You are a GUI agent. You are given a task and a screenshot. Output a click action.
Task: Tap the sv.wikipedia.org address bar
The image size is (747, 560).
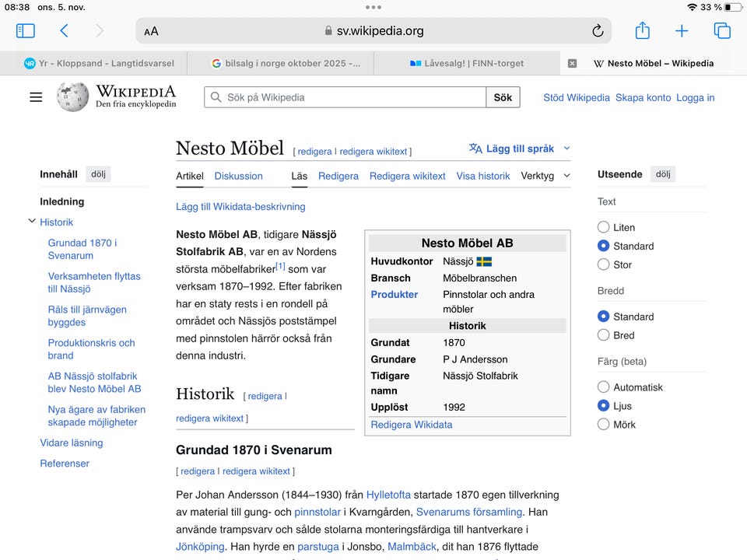[x=373, y=31]
